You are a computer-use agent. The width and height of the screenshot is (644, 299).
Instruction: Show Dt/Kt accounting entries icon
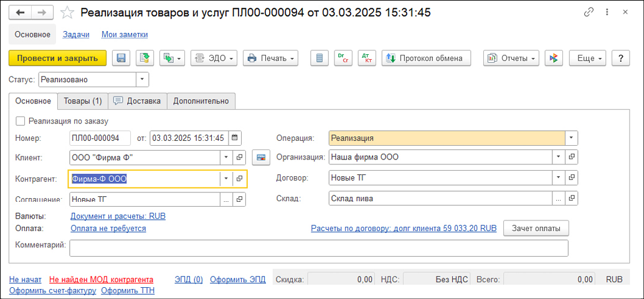click(367, 58)
